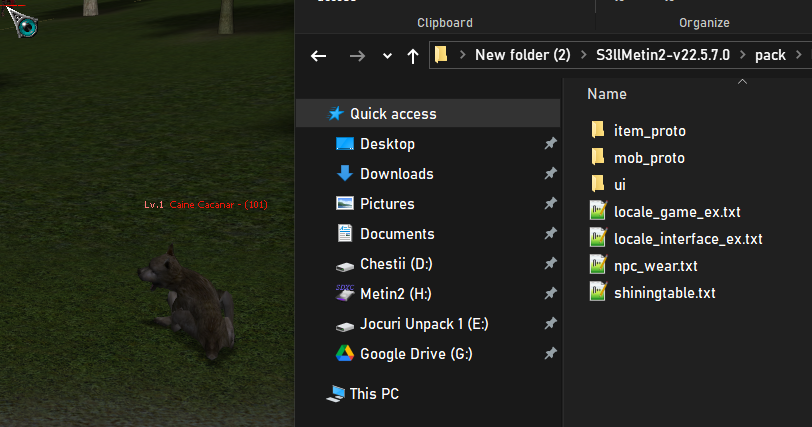Click the shiningtable.txt file icon

(598, 291)
